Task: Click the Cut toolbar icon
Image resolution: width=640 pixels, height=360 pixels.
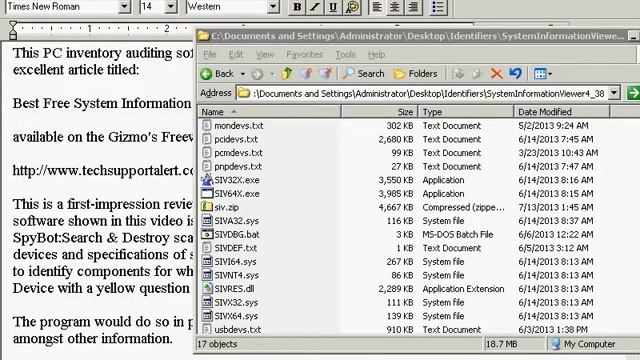Action: (458, 74)
